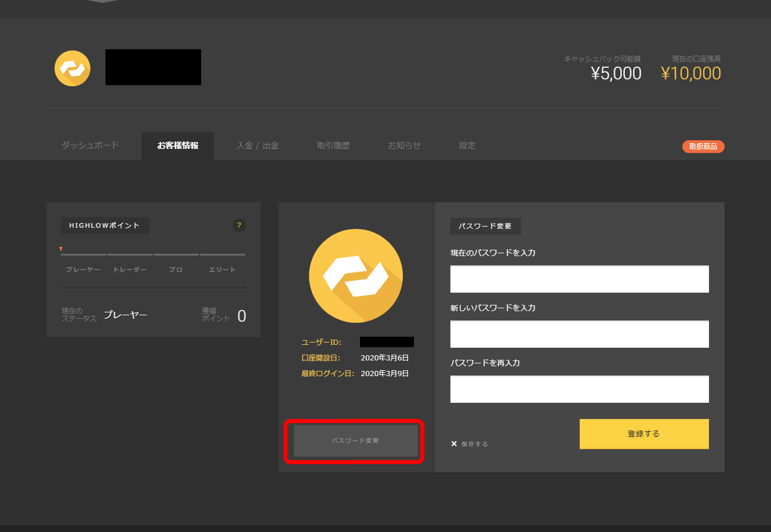Click the パスワード変更 form heading

click(x=485, y=226)
